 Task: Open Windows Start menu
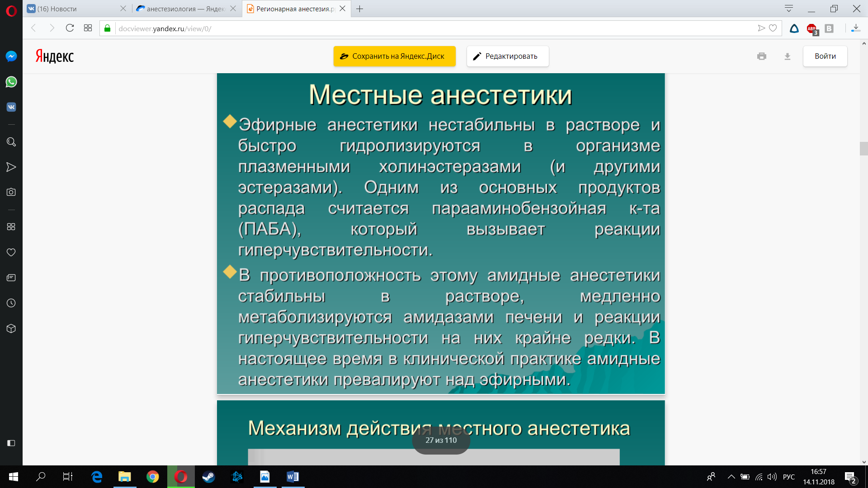(13, 477)
